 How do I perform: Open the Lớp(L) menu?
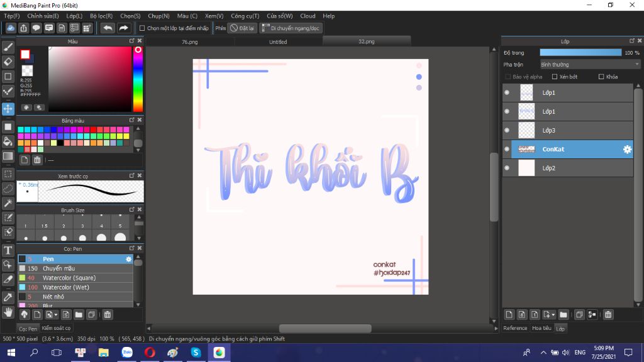point(74,16)
